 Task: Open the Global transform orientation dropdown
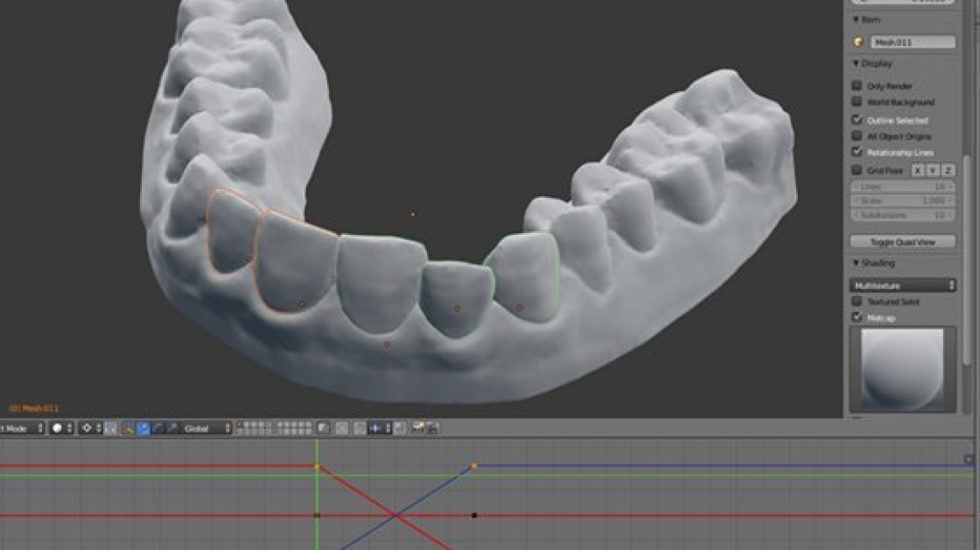tap(207, 428)
